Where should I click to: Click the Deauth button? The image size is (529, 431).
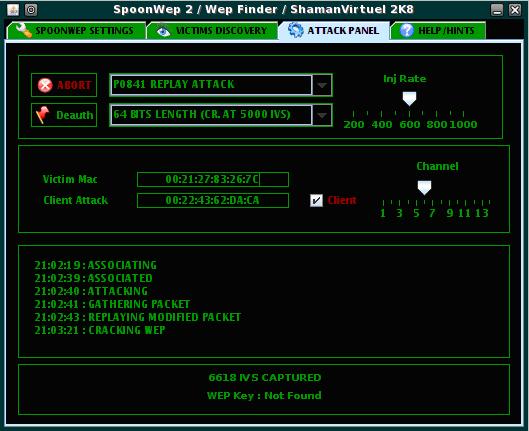click(x=64, y=115)
